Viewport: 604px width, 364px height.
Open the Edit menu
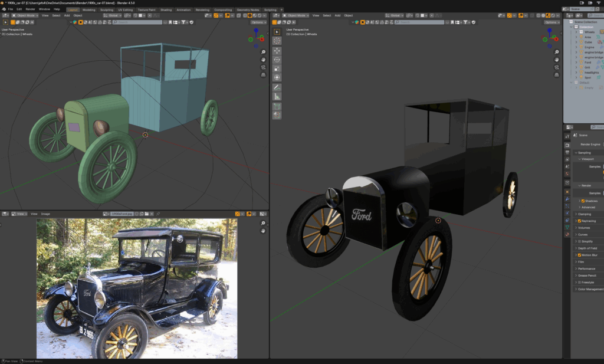pos(19,9)
